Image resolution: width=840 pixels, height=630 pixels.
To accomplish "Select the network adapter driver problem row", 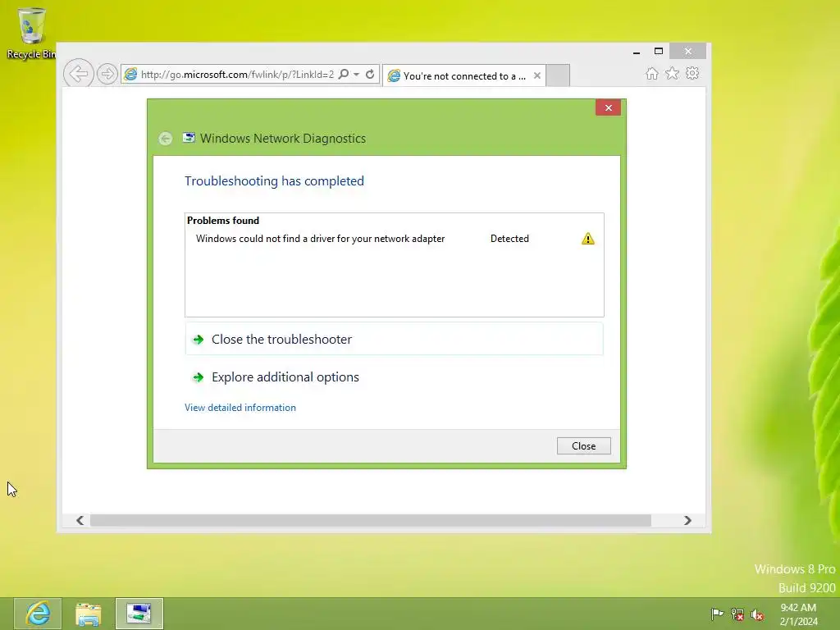I will coord(395,239).
